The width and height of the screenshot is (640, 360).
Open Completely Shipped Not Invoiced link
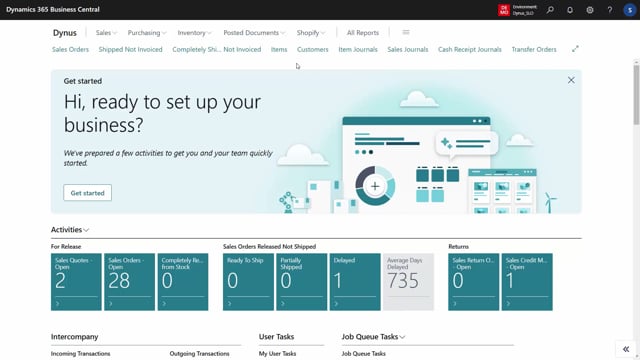[216, 49]
